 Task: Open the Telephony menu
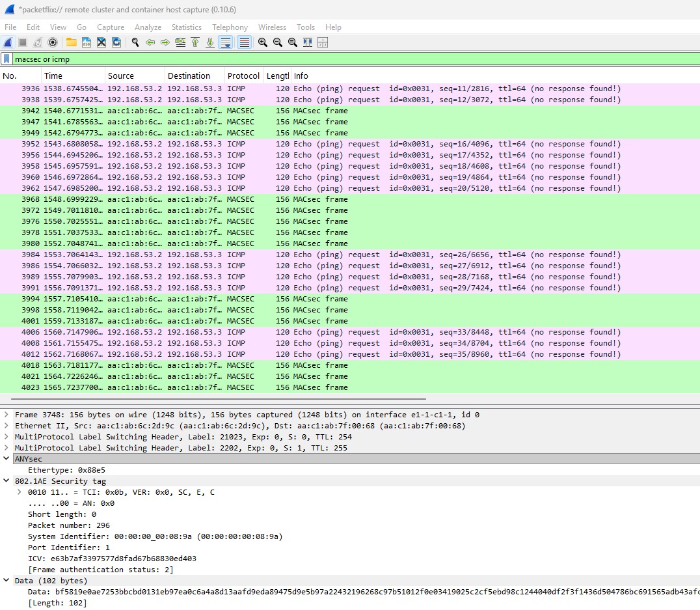[x=230, y=27]
